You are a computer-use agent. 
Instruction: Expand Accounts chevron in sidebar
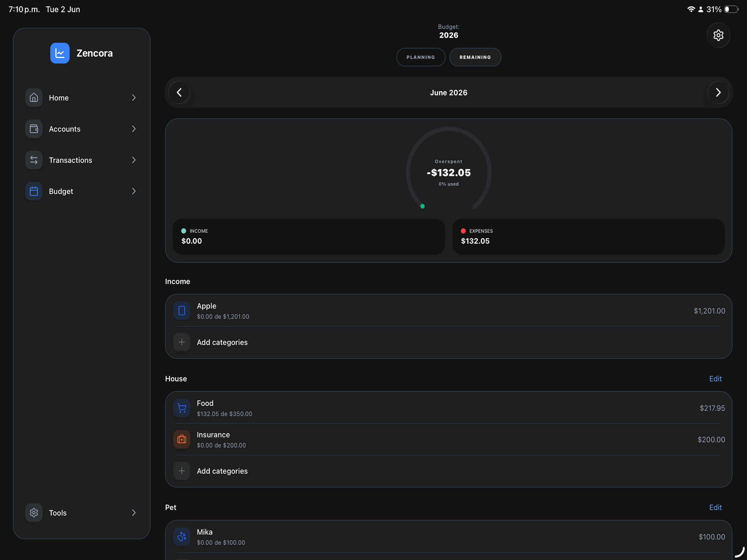coord(134,129)
